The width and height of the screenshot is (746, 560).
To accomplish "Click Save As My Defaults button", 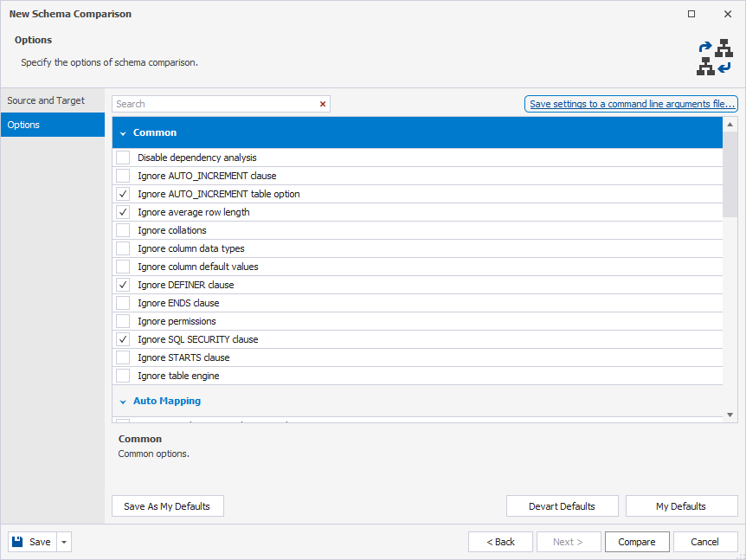I will pos(168,506).
